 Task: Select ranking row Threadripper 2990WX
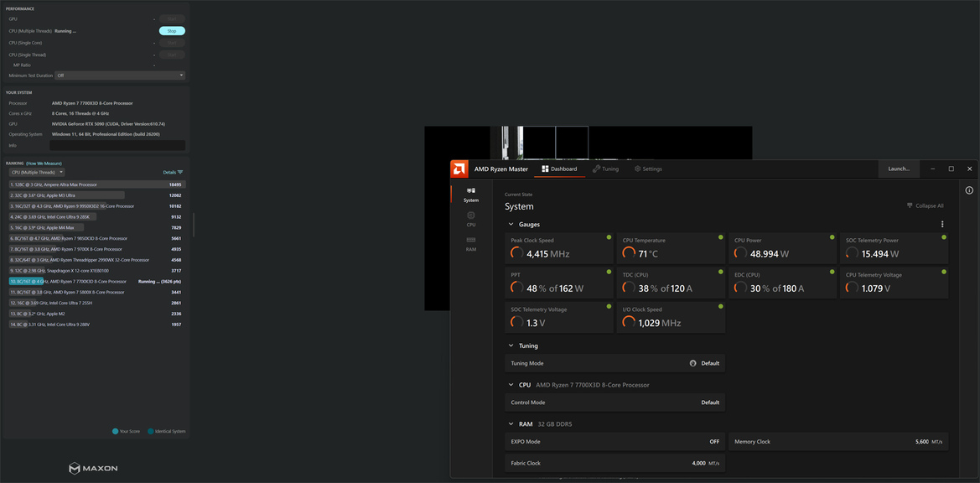97,260
